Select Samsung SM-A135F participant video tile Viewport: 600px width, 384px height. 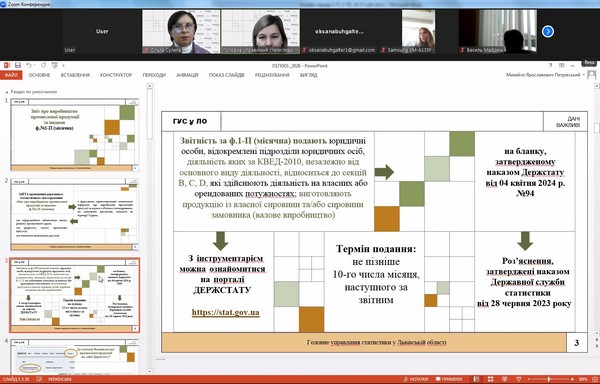[x=419, y=31]
